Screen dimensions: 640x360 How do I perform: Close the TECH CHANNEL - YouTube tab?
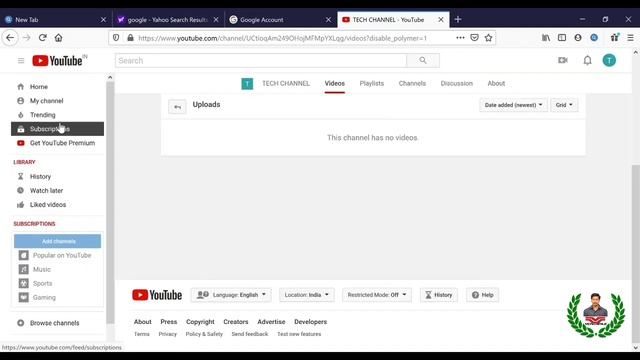[x=441, y=19]
